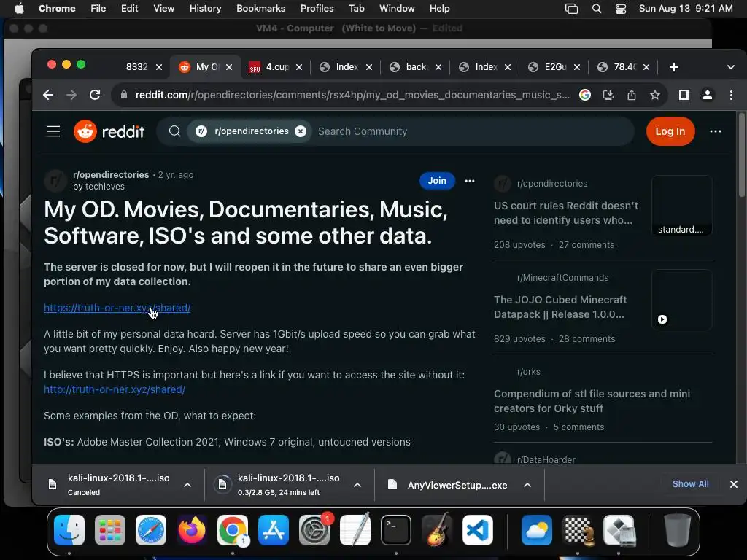This screenshot has width=747, height=560.
Task: Go back using the browser back arrow
Action: point(47,95)
